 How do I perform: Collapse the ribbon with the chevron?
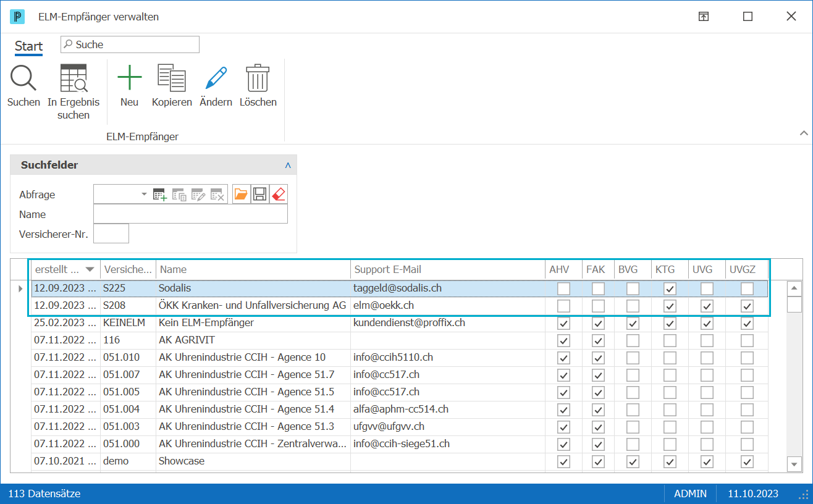click(x=803, y=133)
